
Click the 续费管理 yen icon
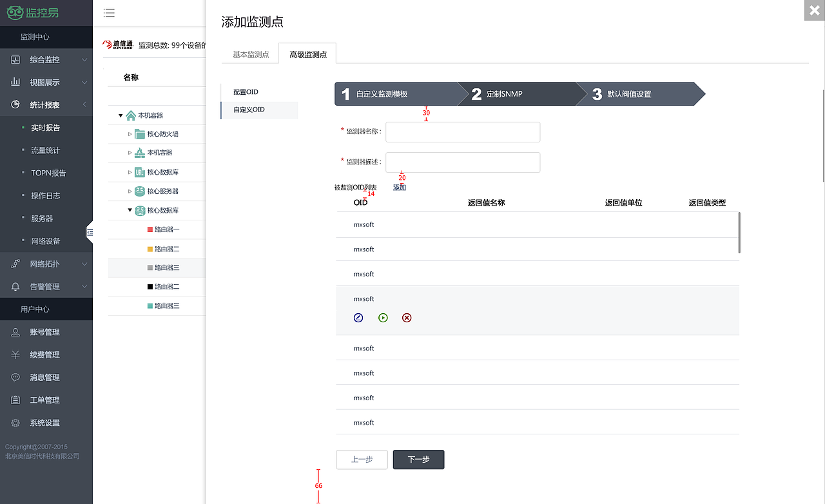coord(15,354)
